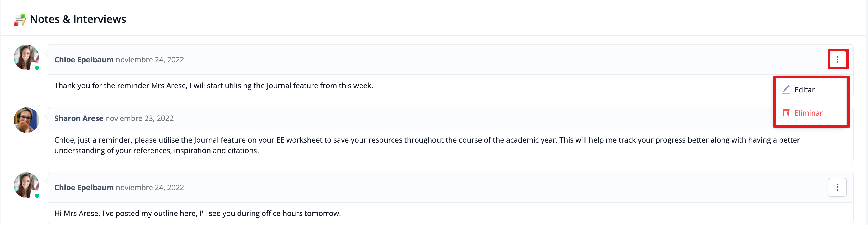
Task: Click Sharon Arese's profile avatar
Action: pos(26,120)
